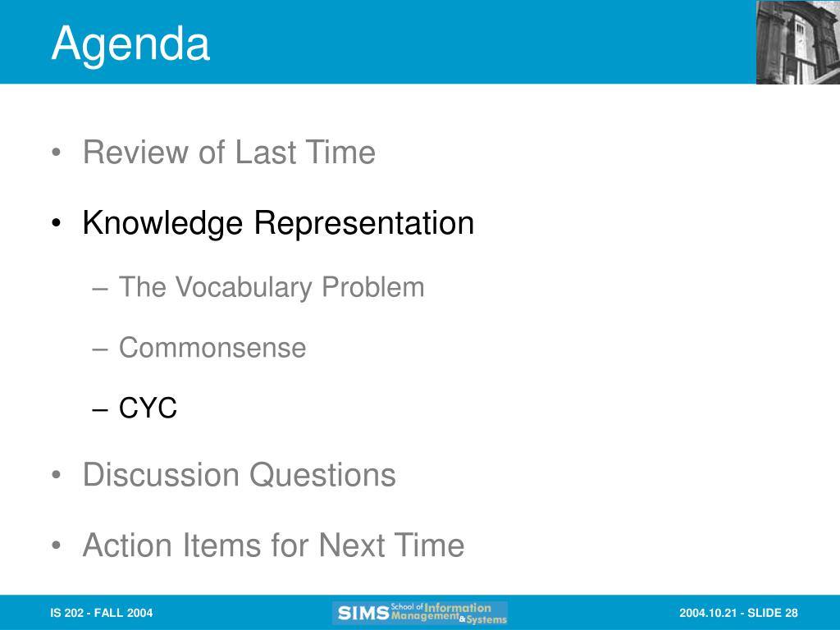The image size is (840, 630).
Task: Click bullet marker beside Discussion Questions
Action: pyautogui.click(x=57, y=476)
